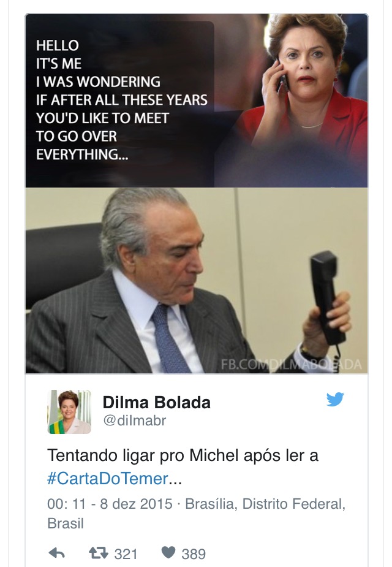Screen dimensions: 392x567
Task: Click the 'Hello it's me' lyrics text
Action: pos(122,100)
